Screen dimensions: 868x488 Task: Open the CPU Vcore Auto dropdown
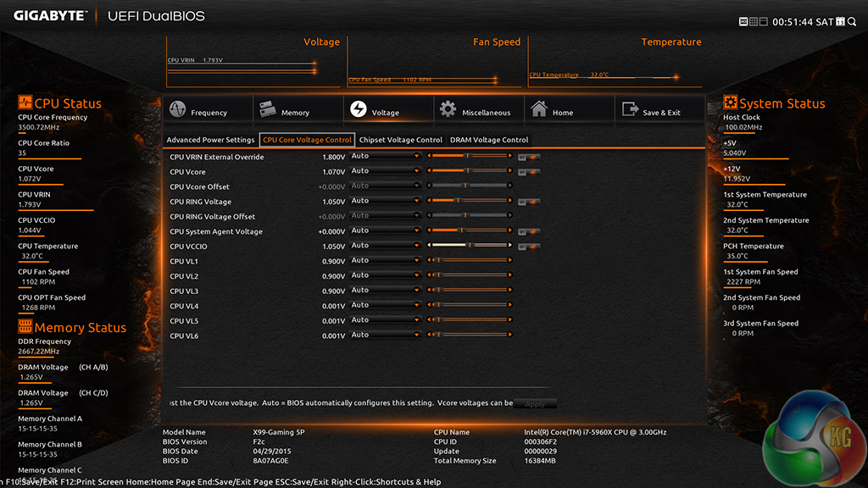(x=386, y=171)
